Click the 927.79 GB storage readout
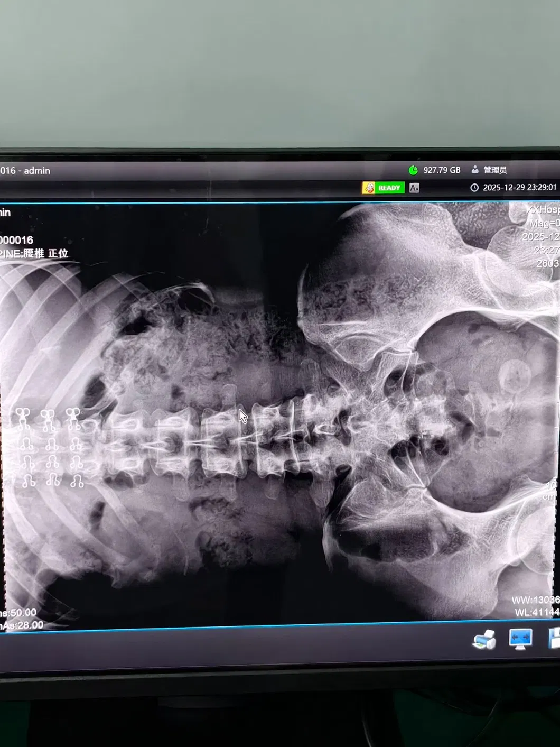Image resolution: width=560 pixels, height=747 pixels. pos(442,170)
